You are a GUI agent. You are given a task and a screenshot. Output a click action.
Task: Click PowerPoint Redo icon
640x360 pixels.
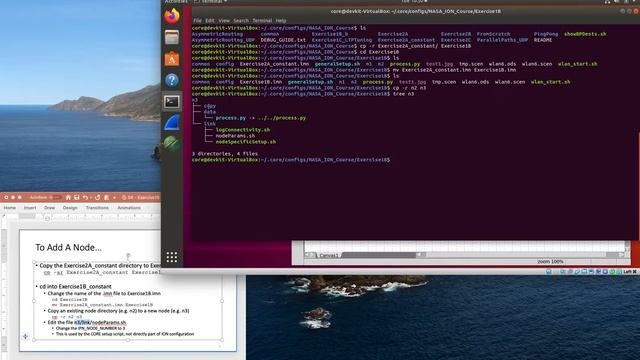point(98,198)
